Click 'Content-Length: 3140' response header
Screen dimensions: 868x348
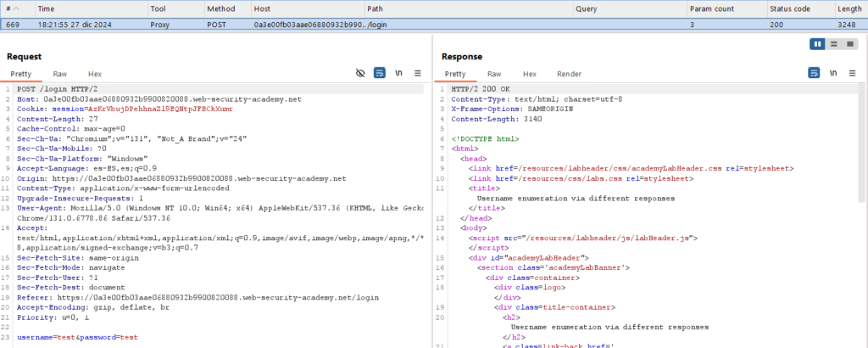(497, 119)
